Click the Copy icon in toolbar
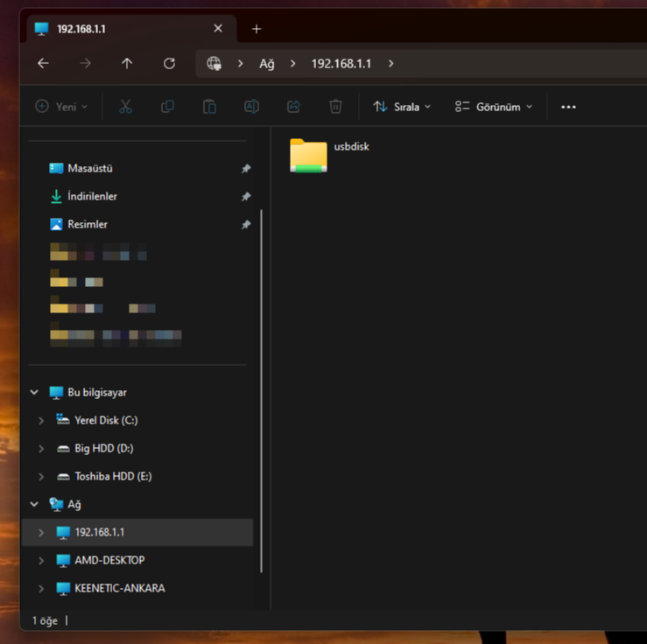The image size is (647, 644). coord(167,107)
